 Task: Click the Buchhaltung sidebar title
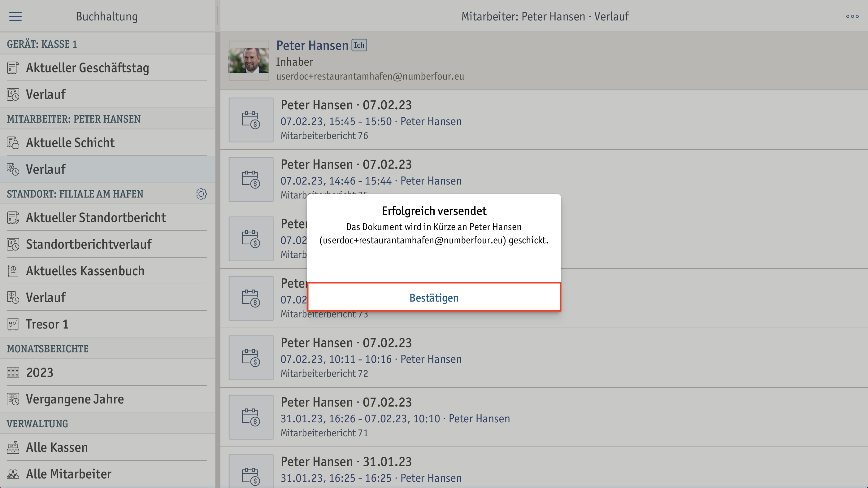click(107, 16)
